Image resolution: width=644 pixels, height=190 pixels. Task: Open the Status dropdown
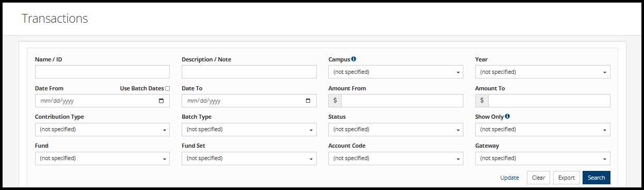tap(396, 130)
